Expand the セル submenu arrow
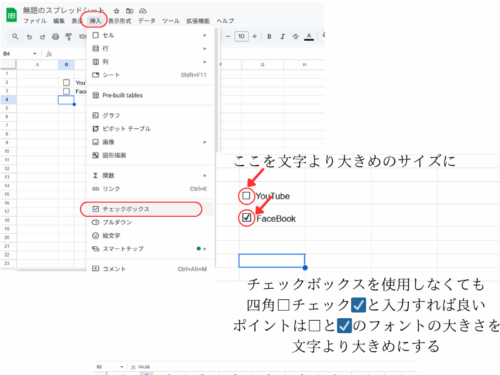This screenshot has width=500, height=375. click(205, 35)
